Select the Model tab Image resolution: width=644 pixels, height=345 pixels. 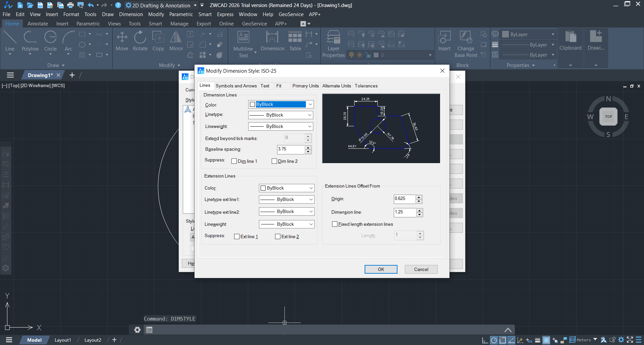[34, 340]
